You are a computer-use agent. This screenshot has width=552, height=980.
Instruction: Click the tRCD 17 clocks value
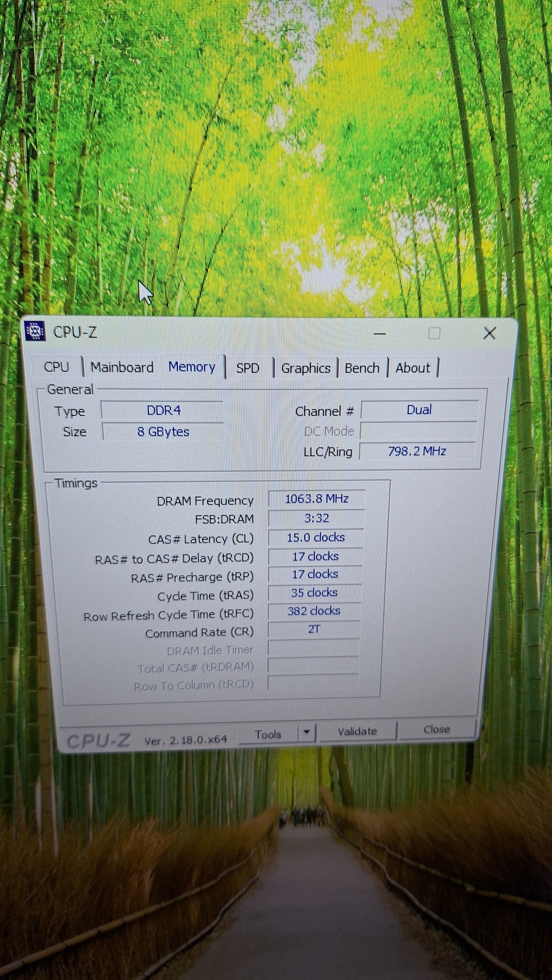[x=315, y=557]
